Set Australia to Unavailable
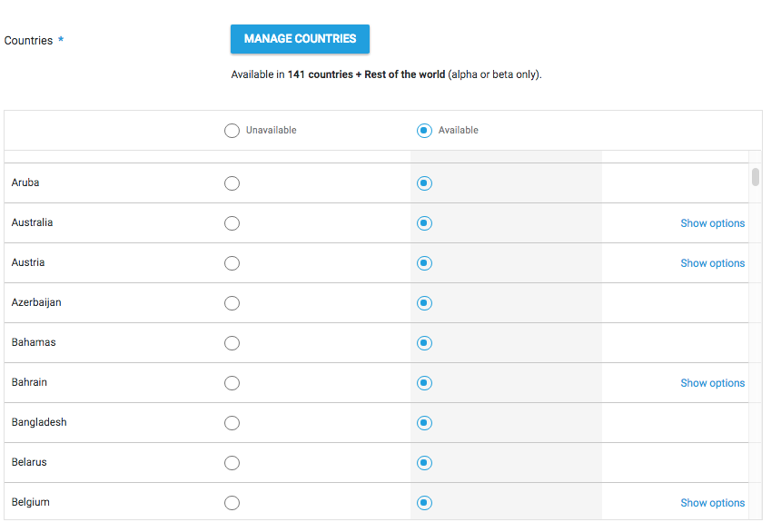The image size is (771, 532). pyautogui.click(x=232, y=223)
